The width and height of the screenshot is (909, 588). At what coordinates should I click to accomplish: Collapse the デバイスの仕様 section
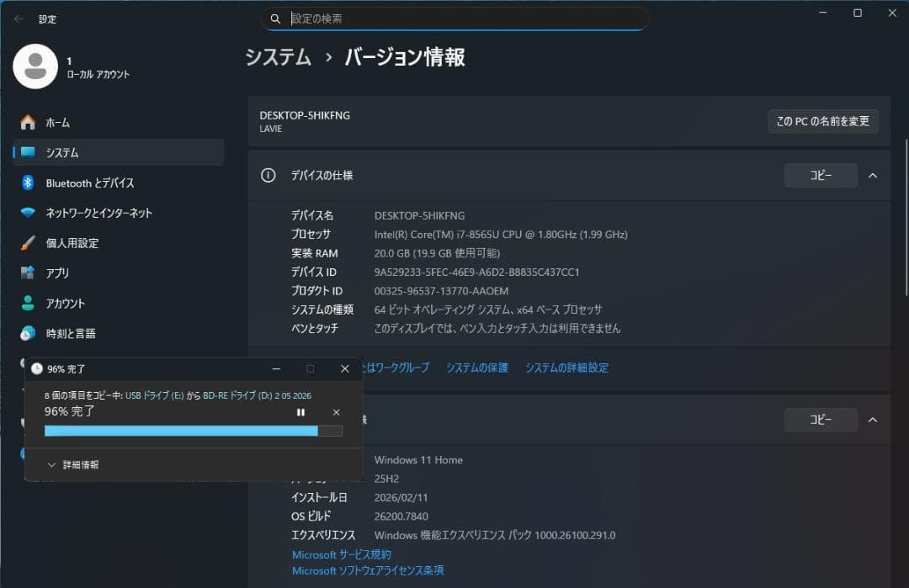(x=873, y=176)
